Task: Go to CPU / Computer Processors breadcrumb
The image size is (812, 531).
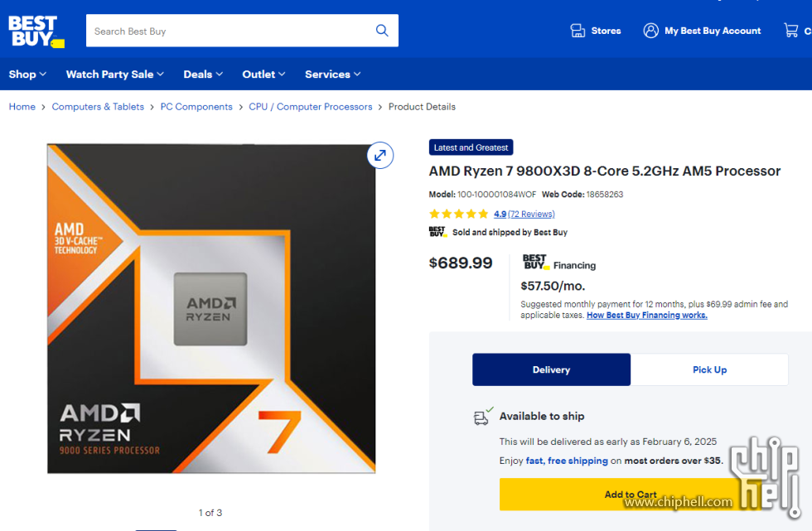Action: point(310,107)
